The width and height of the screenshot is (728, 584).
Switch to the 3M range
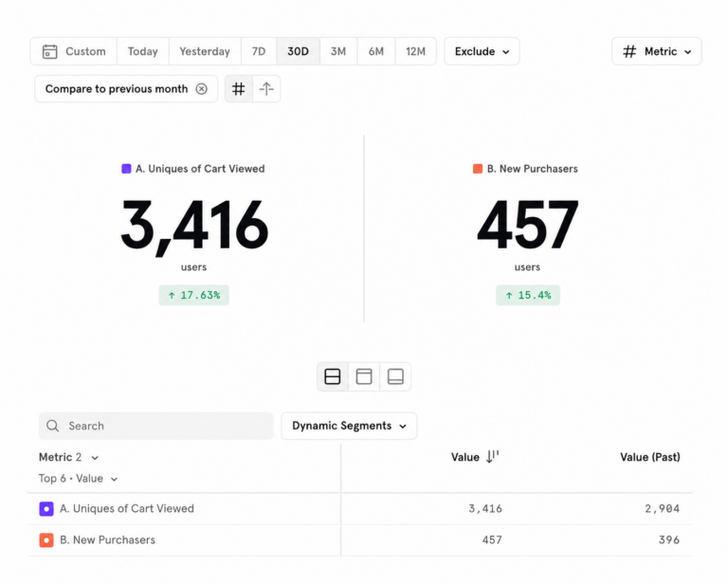(338, 51)
